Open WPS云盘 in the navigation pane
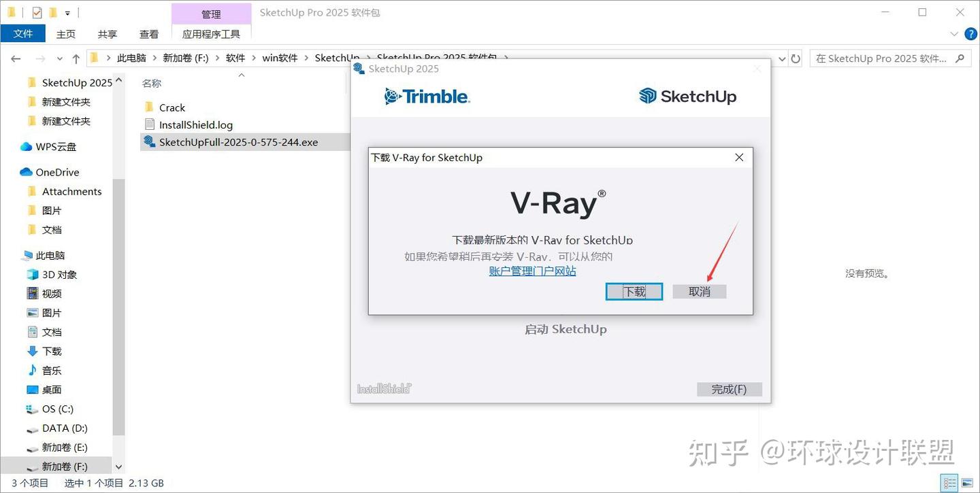 click(48, 147)
